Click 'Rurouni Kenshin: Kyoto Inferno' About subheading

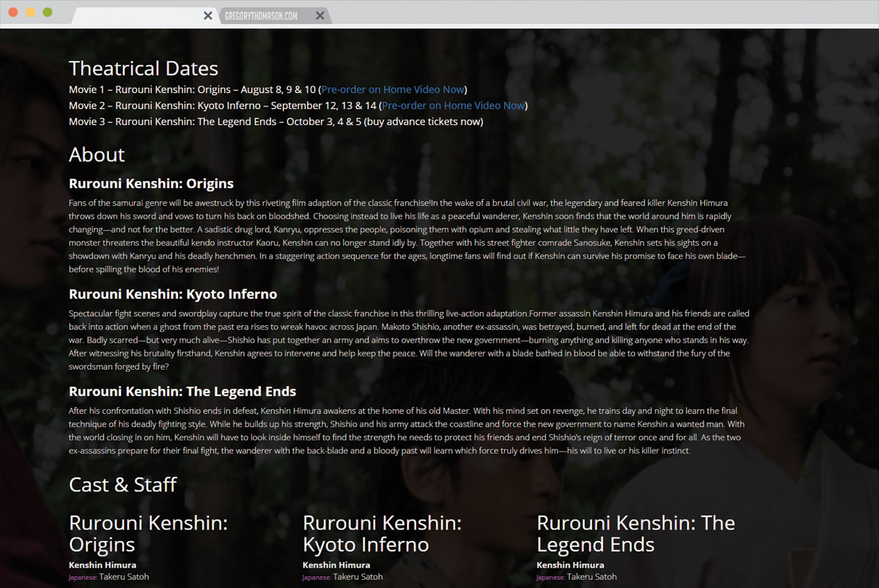tap(173, 294)
